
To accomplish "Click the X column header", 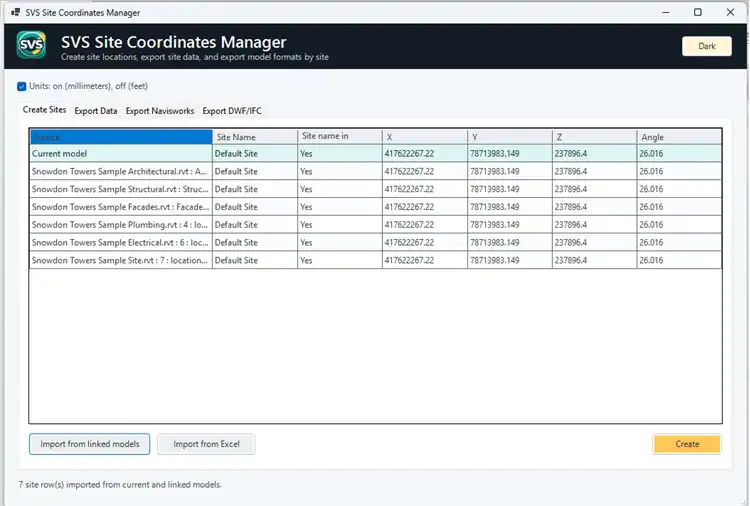I will 425,137.
